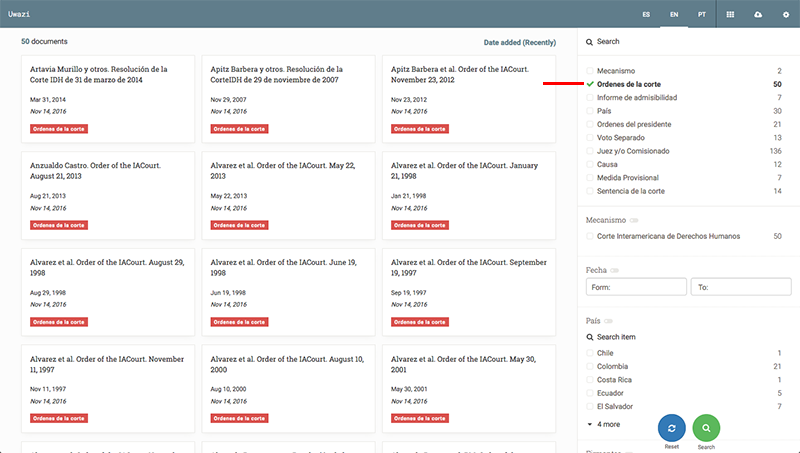Check the El Salvador country filter

590,407
